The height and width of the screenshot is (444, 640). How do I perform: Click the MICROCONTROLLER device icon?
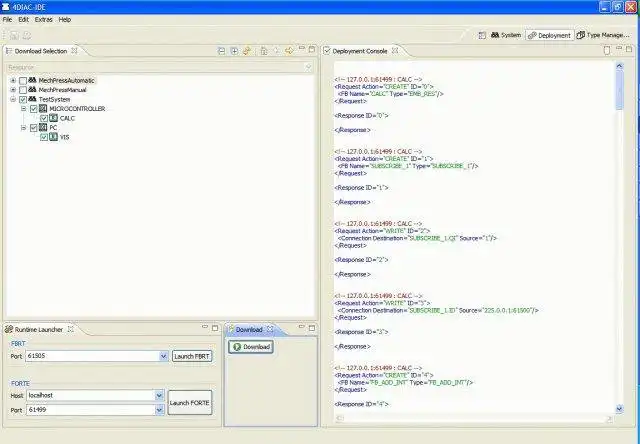coord(43,109)
